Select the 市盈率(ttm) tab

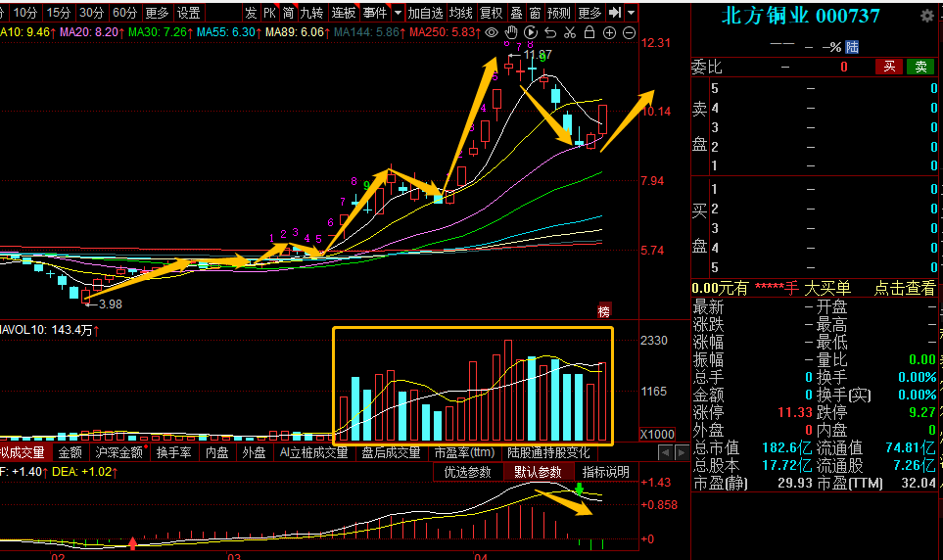click(464, 452)
